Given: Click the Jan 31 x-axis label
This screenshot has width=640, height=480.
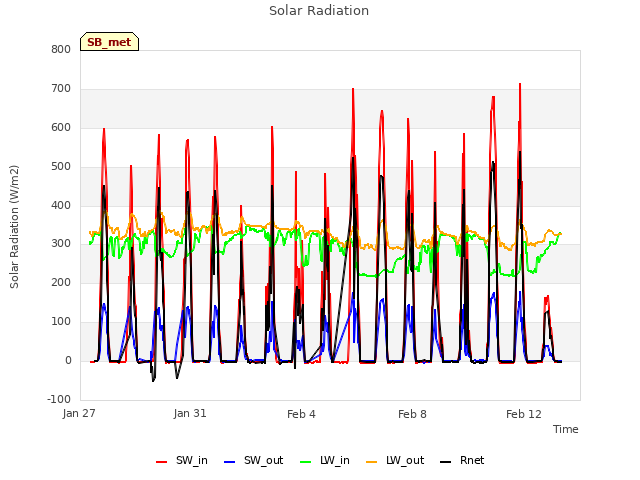Looking at the screenshot, I should [x=190, y=413].
